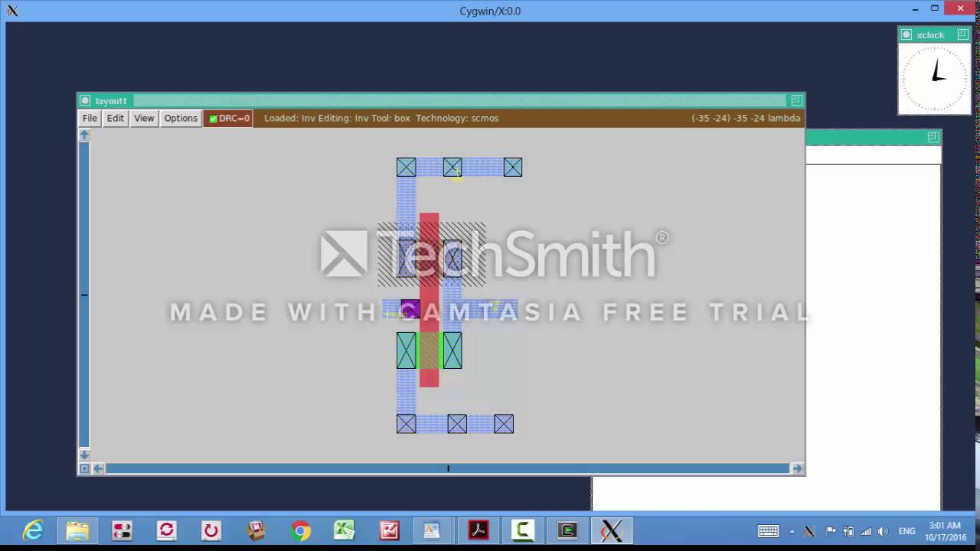980x551 pixels.
Task: Open Internet Explorer from the taskbar
Action: click(x=33, y=530)
